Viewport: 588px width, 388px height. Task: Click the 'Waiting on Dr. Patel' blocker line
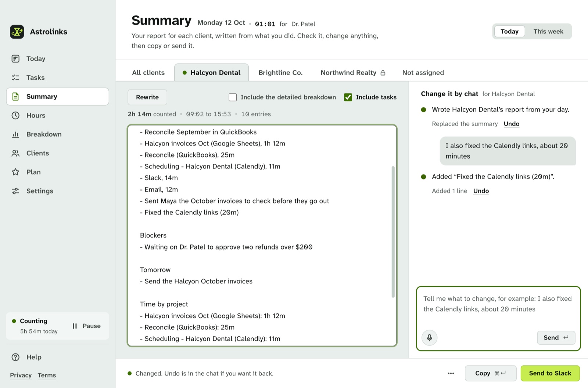pyautogui.click(x=226, y=247)
